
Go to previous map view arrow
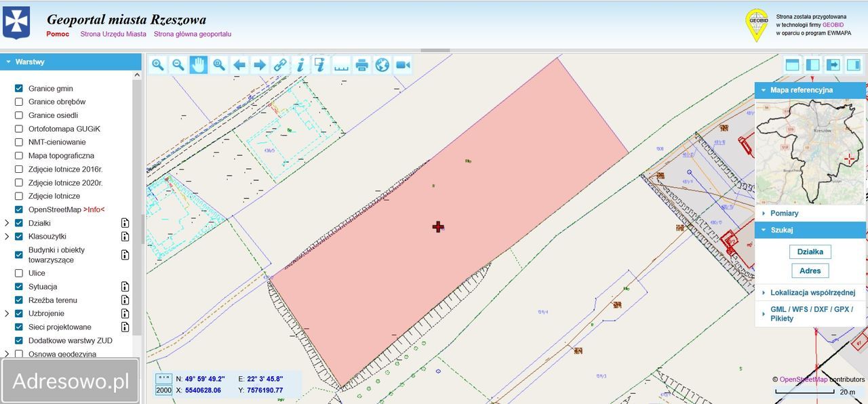click(239, 65)
